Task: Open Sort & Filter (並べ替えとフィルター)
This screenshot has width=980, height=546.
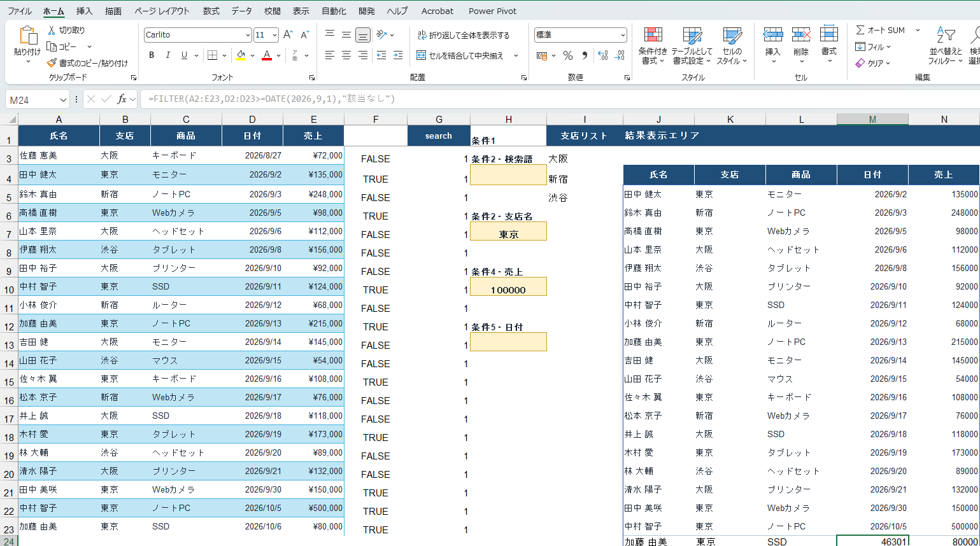Action: coord(946,46)
